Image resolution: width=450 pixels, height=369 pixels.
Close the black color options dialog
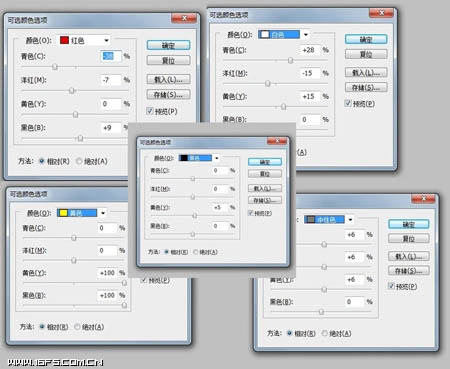(277, 141)
